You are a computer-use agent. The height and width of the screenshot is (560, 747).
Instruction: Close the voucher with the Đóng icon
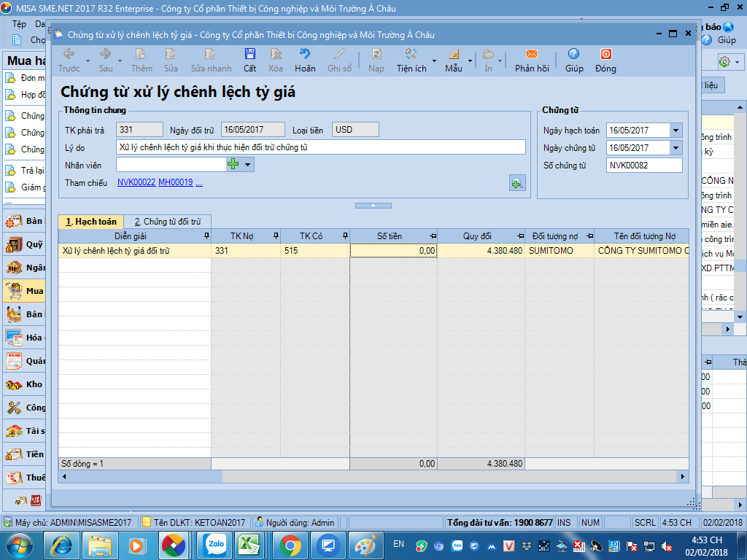[x=606, y=54]
